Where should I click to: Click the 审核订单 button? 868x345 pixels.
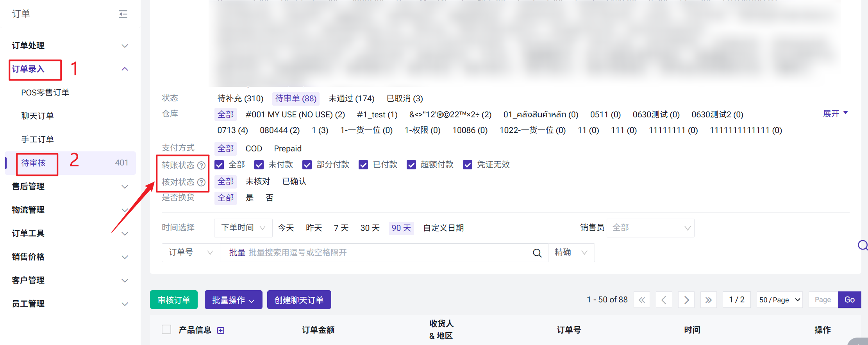173,300
